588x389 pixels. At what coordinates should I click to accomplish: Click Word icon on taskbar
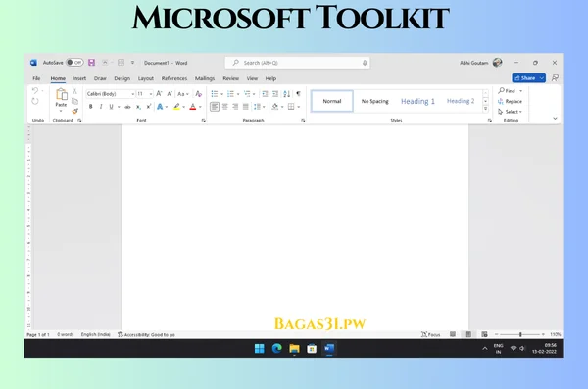coord(329,349)
